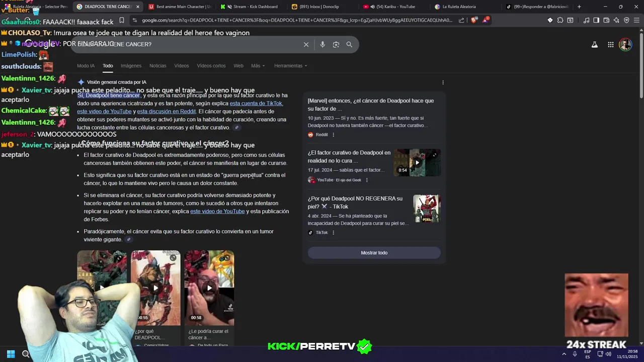
Task: Open 'esta discusión en Reddit' link
Action: [166, 112]
